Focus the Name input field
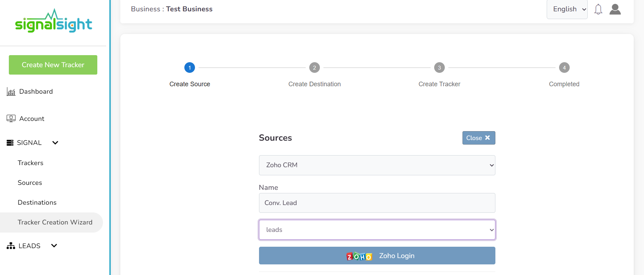This screenshot has height=275, width=644. (377, 203)
